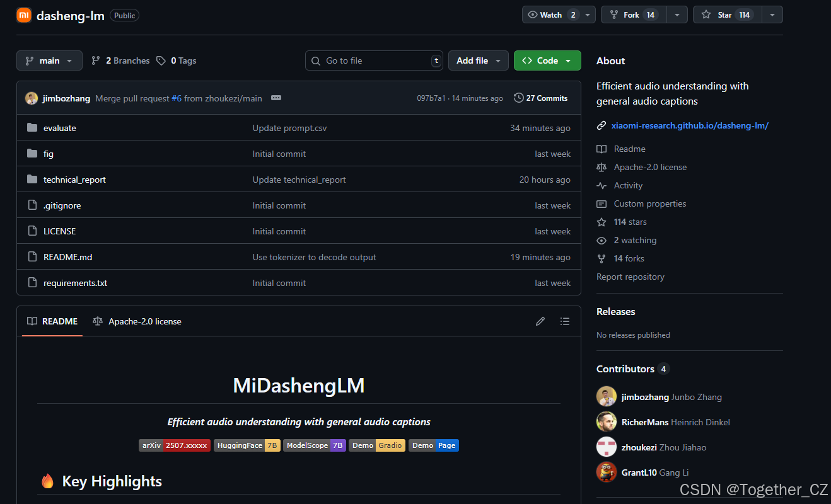Click the Activity pulse icon in sidebar

click(601, 185)
